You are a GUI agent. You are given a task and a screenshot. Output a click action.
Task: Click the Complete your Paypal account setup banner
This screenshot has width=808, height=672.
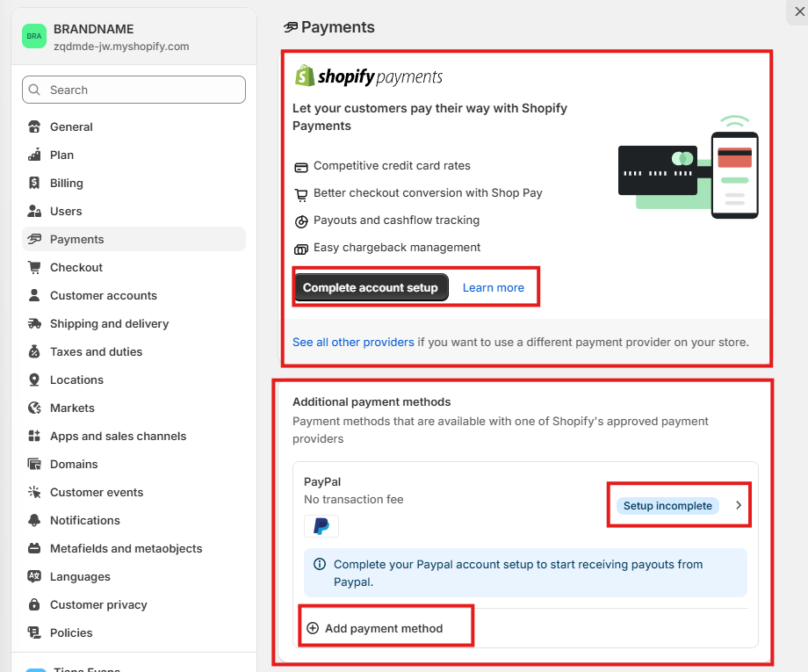pyautogui.click(x=525, y=573)
